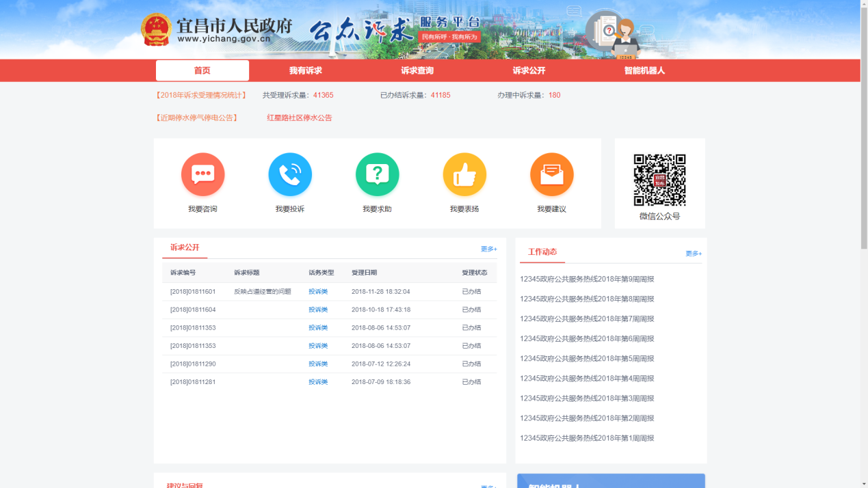Click date 2018-10-18 17:43:18
The width and height of the screenshot is (868, 488).
pos(381,310)
